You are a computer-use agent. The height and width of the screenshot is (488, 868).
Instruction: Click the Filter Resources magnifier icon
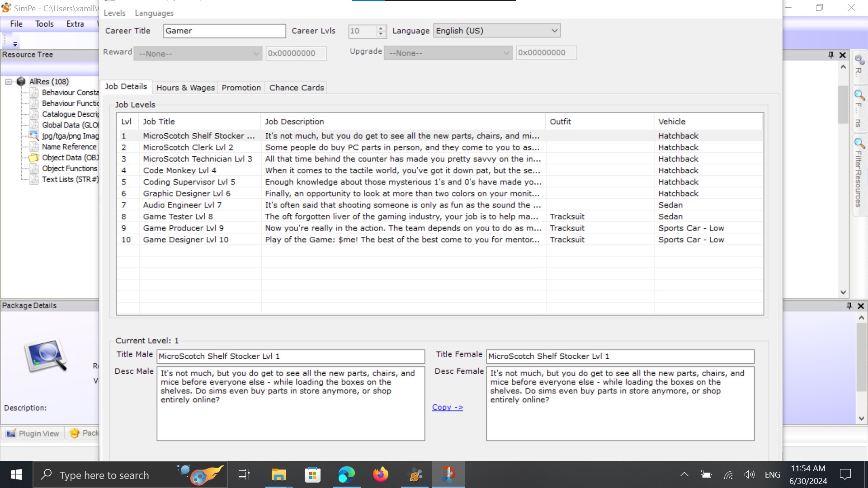pos(859,144)
